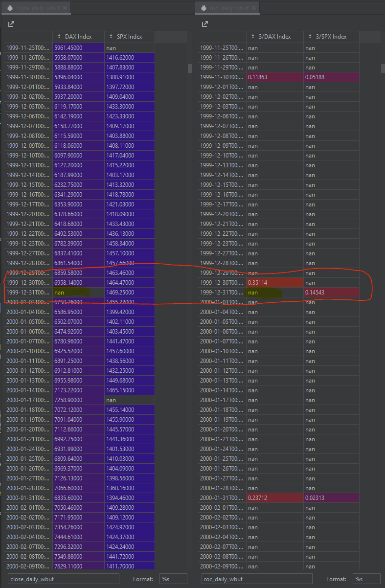Select DAX cell 7444.61000
385x588 pixels.
click(78, 537)
